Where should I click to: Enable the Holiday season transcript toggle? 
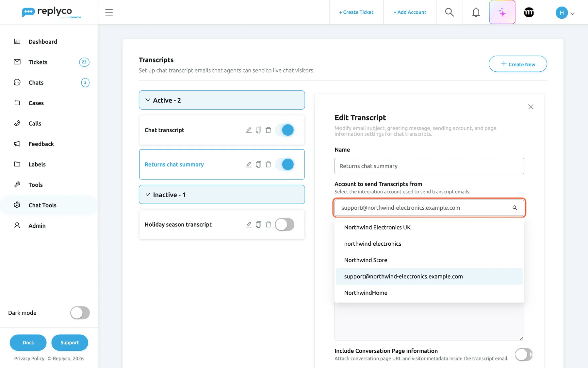[x=285, y=224]
